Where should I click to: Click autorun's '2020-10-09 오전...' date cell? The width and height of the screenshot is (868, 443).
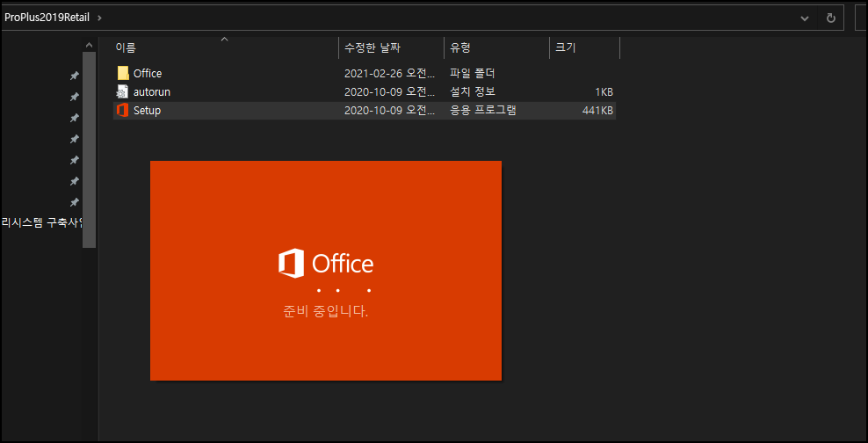(x=392, y=92)
